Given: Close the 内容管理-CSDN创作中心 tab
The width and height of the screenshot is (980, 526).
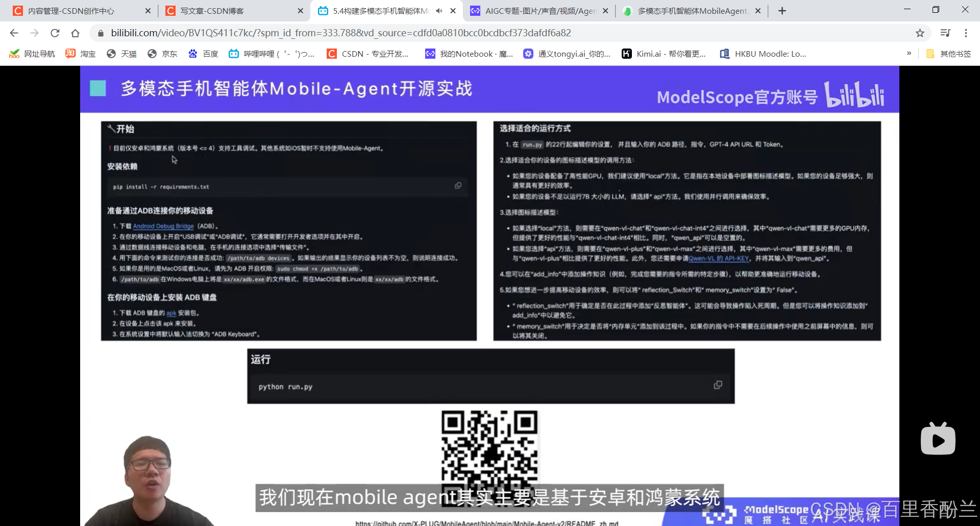Looking at the screenshot, I should click(148, 11).
